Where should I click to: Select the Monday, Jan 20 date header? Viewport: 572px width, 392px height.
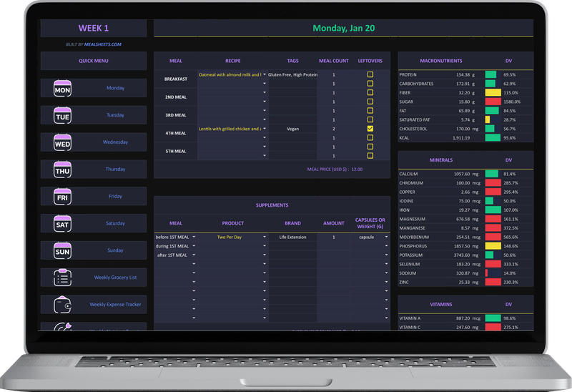point(344,28)
